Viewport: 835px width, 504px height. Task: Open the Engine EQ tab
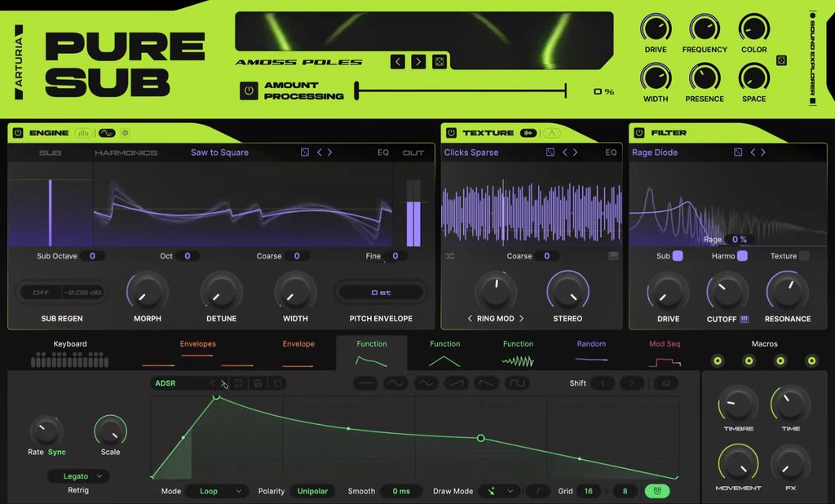pyautogui.click(x=383, y=153)
